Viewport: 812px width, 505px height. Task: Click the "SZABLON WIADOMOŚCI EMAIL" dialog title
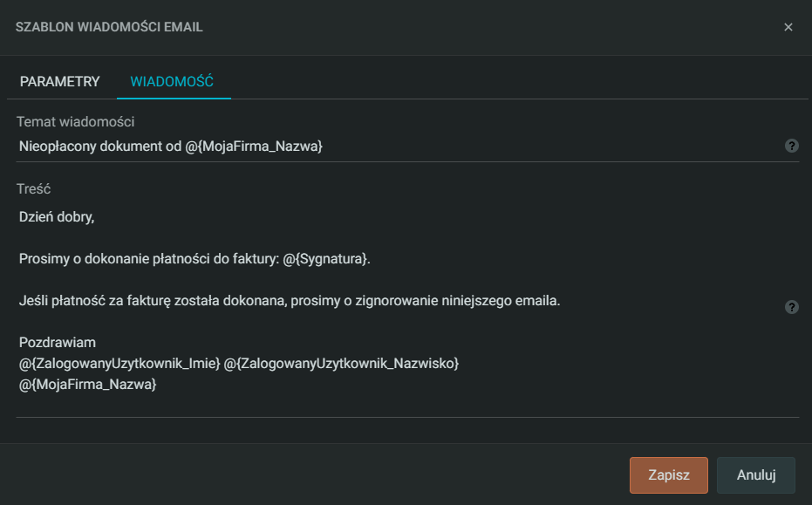(x=109, y=27)
